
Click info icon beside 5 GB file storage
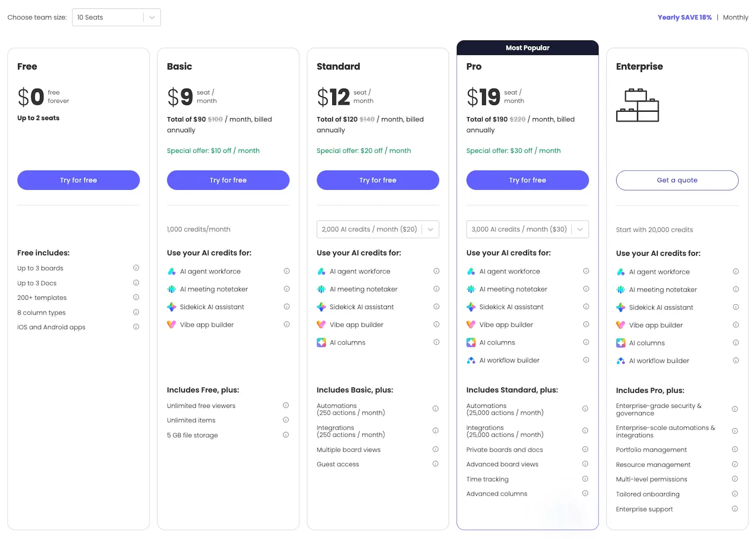(286, 435)
